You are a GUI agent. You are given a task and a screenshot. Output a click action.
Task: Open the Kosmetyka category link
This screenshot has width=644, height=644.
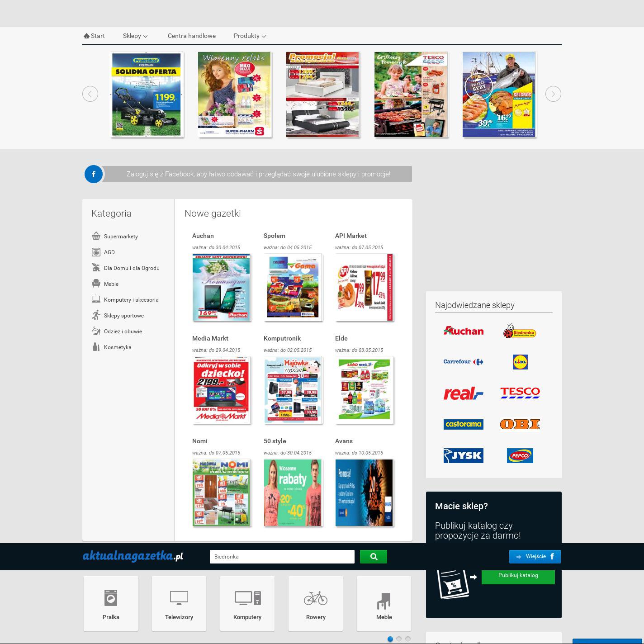point(118,347)
